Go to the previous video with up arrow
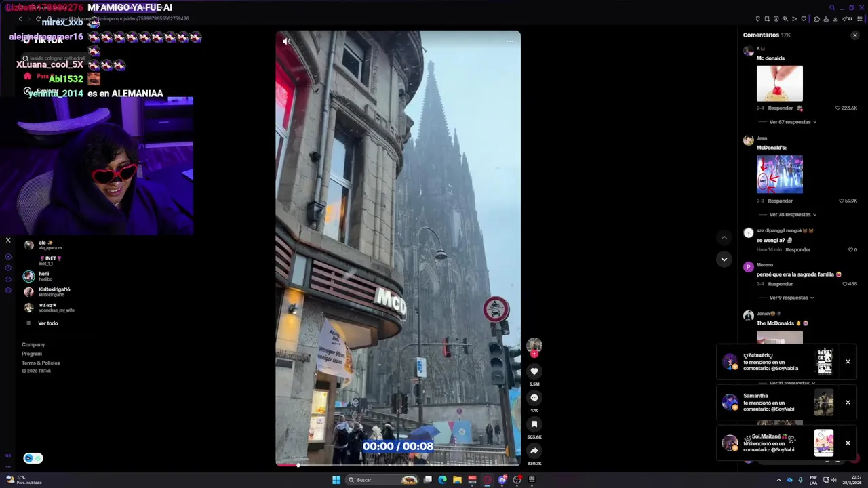 (724, 237)
